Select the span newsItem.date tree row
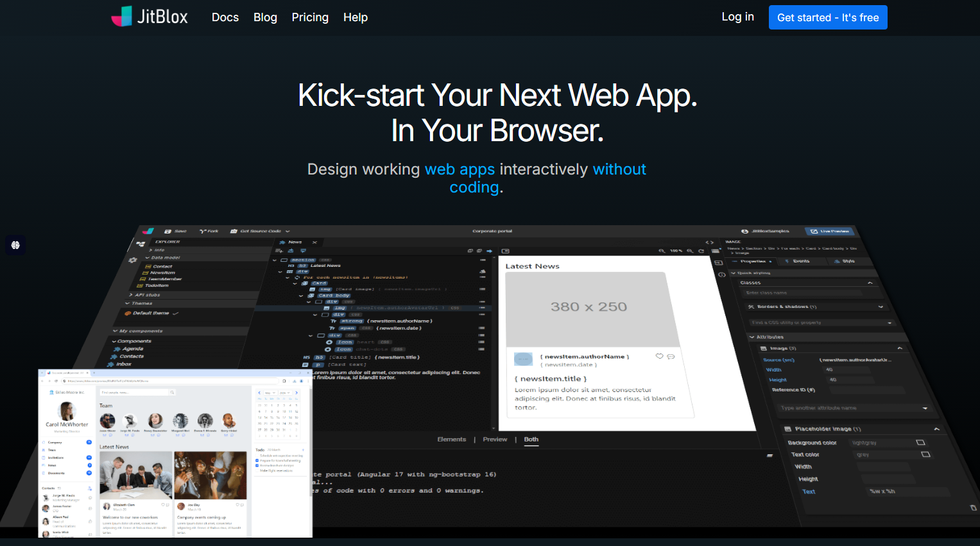Image resolution: width=980 pixels, height=546 pixels. [375, 328]
